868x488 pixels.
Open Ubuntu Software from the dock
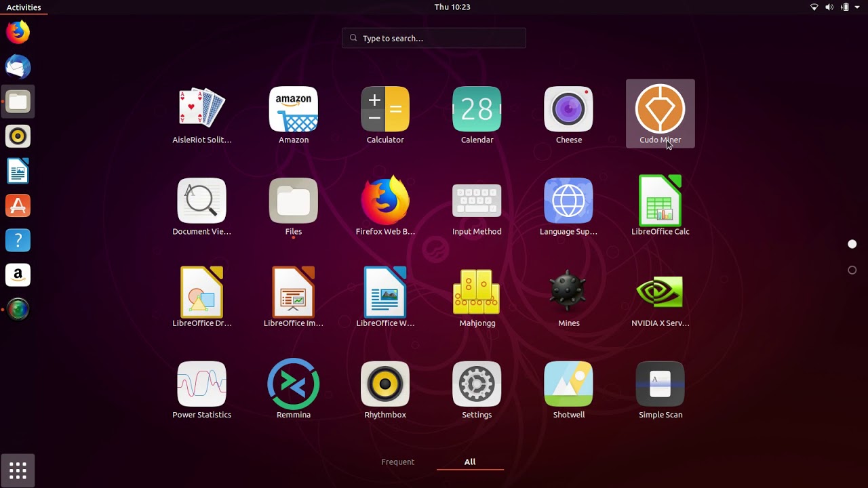[18, 205]
